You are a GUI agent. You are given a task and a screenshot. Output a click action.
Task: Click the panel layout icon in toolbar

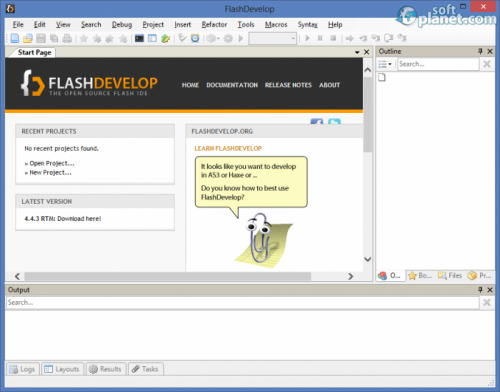point(152,38)
